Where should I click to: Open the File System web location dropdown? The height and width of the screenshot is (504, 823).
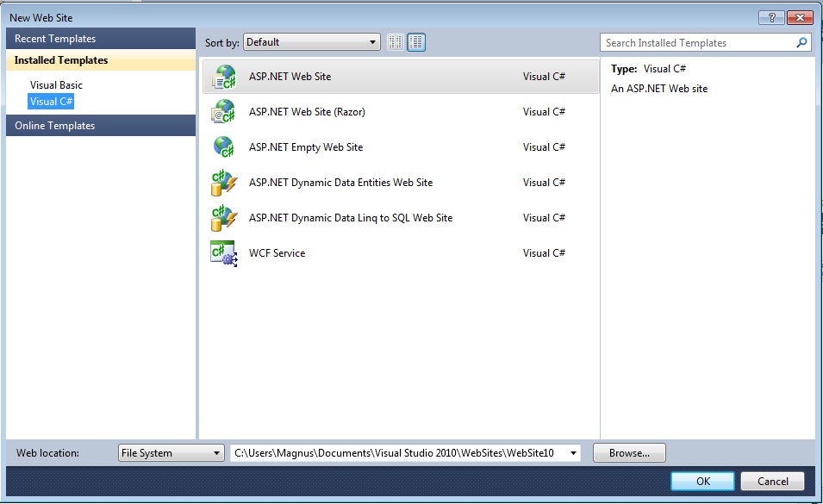point(171,452)
